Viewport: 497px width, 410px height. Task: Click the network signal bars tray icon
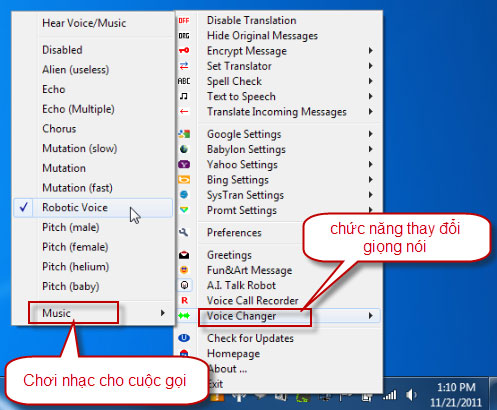click(x=389, y=395)
